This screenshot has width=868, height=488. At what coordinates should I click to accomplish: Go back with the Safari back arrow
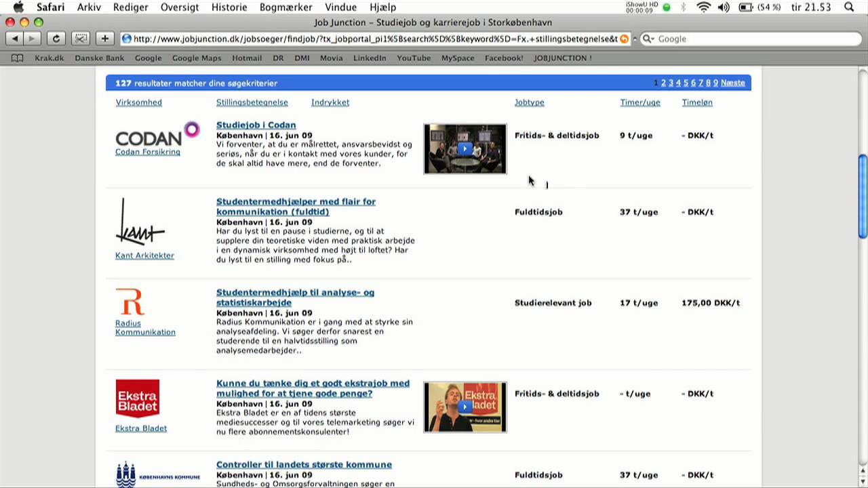[15, 39]
